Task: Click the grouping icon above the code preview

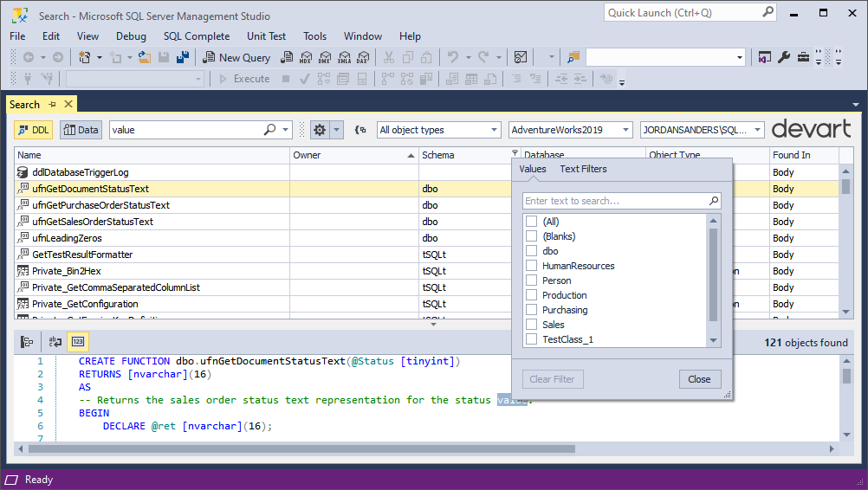Action: click(x=27, y=342)
